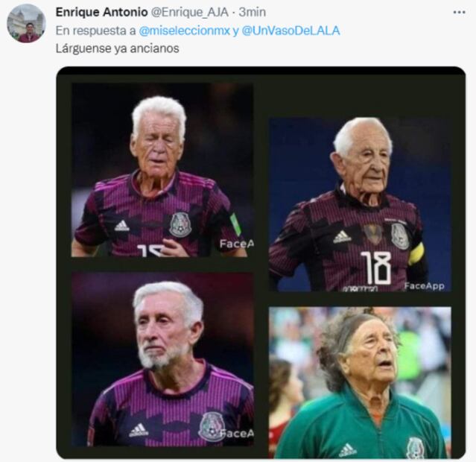This screenshot has height=462, width=476.
Task: Open photo of man in green jacket
Action: point(361,382)
